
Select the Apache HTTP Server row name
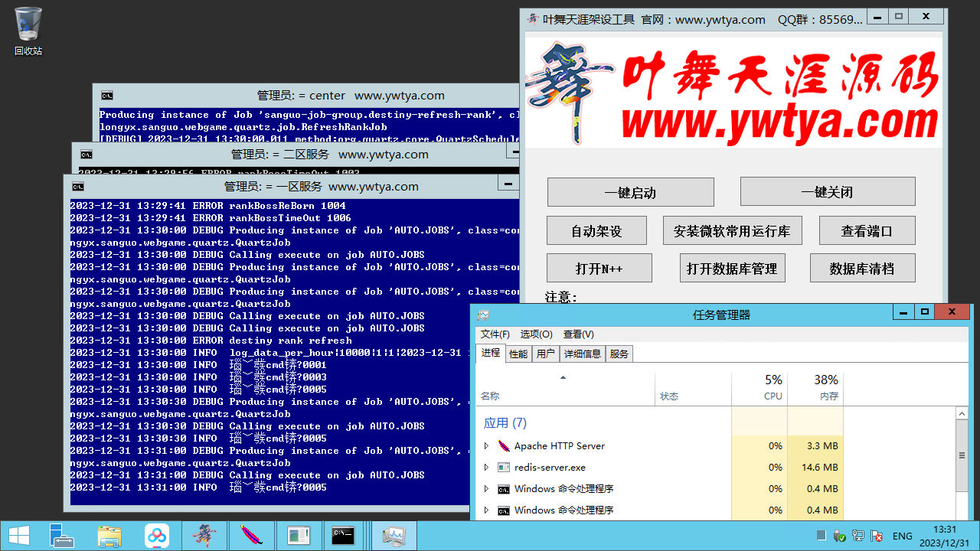click(x=560, y=445)
